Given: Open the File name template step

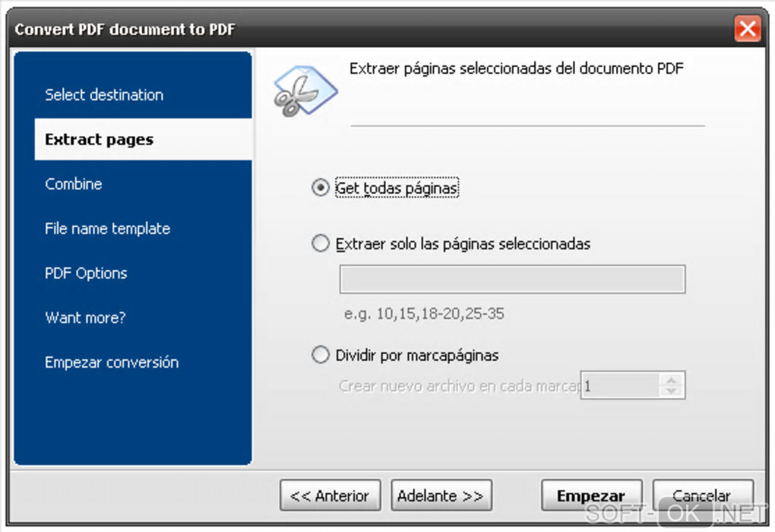Looking at the screenshot, I should coord(107,229).
